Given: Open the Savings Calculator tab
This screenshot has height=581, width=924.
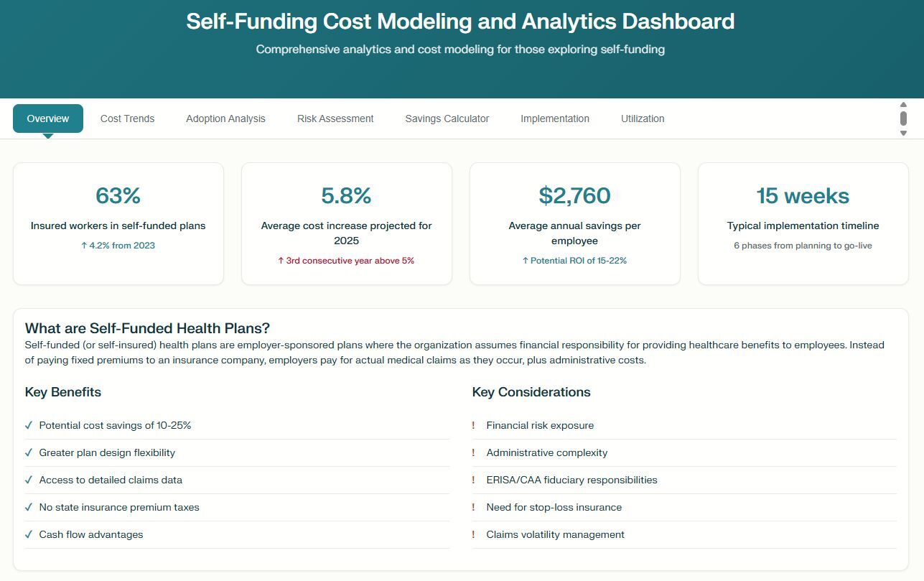Looking at the screenshot, I should click(x=447, y=118).
